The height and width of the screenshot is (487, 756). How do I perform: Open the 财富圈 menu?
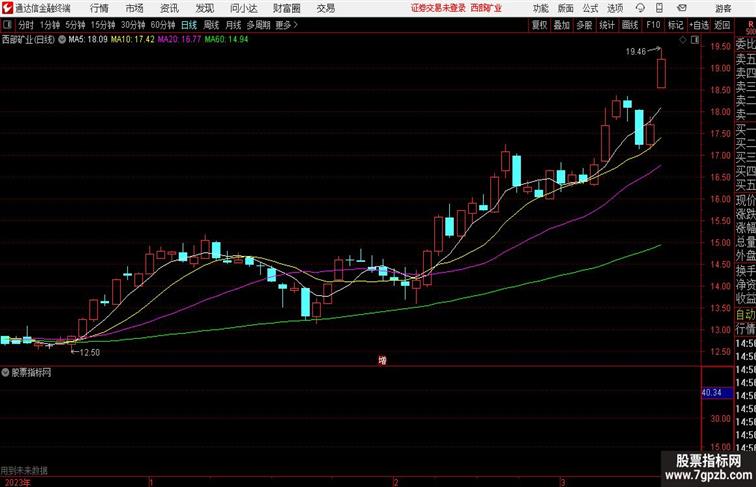286,8
